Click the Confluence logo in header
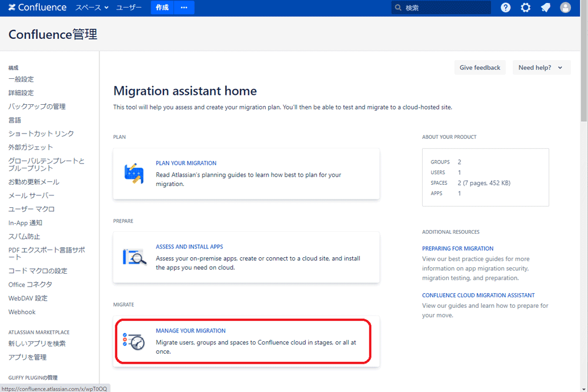The height and width of the screenshot is (392, 588). coord(37,8)
